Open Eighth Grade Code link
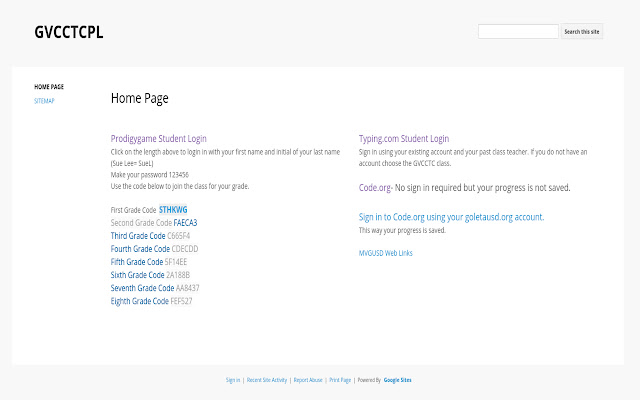 140,301
